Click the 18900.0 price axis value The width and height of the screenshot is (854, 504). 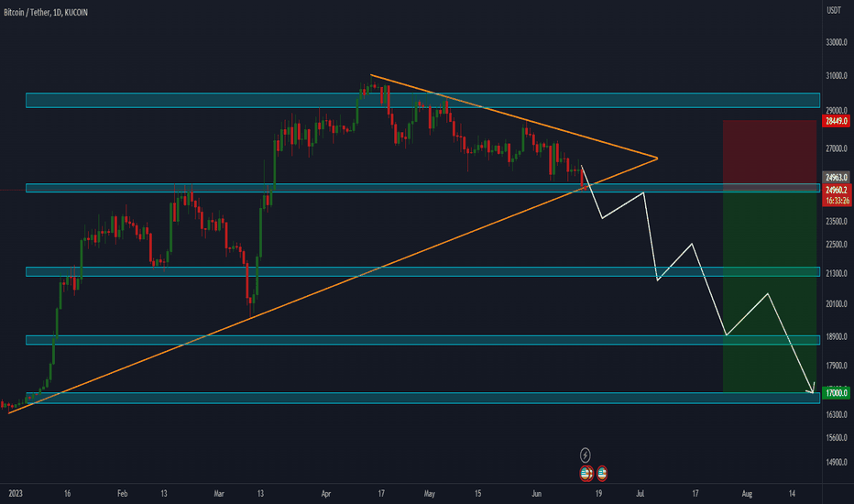tap(836, 336)
